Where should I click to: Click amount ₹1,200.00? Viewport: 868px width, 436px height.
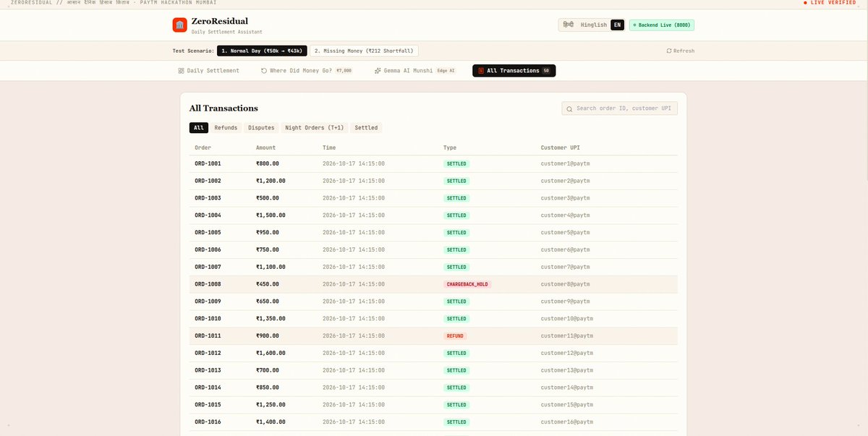tap(271, 181)
